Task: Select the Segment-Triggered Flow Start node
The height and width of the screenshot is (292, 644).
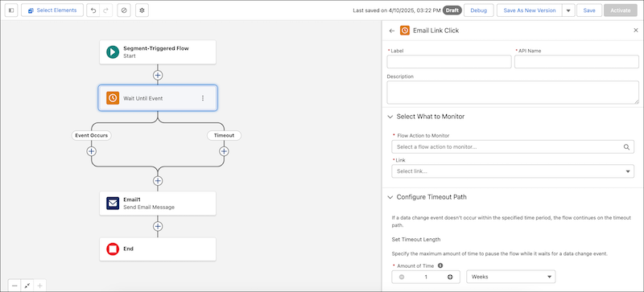Action: (158, 52)
